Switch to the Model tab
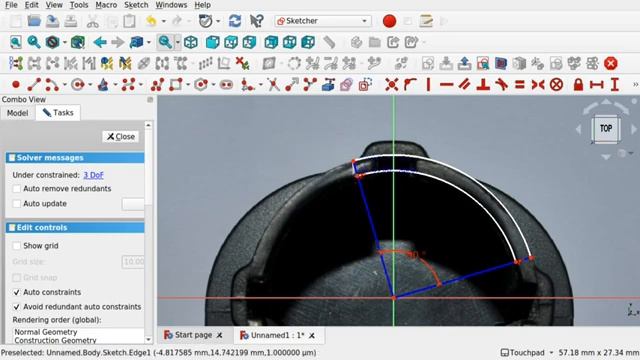This screenshot has width=640, height=360. [x=18, y=113]
